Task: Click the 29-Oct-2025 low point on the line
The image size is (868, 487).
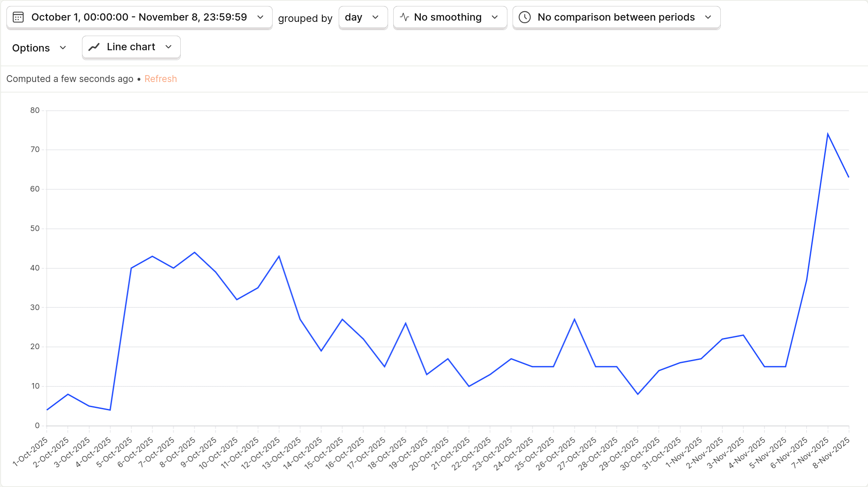Action: click(x=637, y=394)
